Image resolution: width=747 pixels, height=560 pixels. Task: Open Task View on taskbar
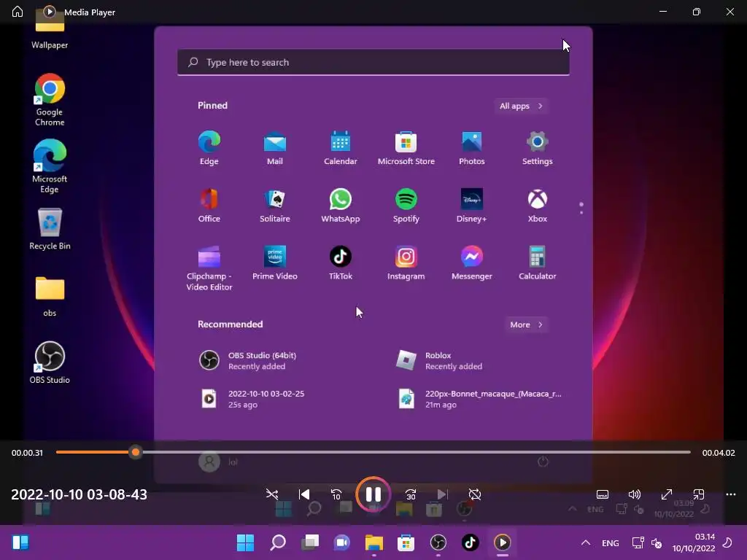[309, 542]
